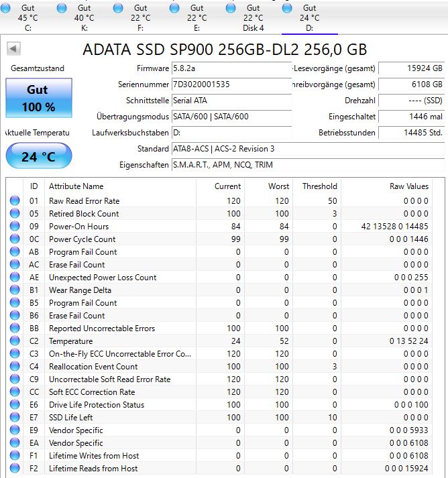Click status orb for Wear Range Delta

(15, 290)
